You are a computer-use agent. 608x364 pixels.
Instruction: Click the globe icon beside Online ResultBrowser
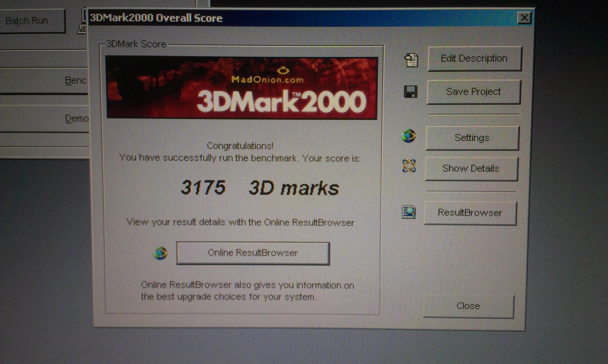click(x=161, y=253)
